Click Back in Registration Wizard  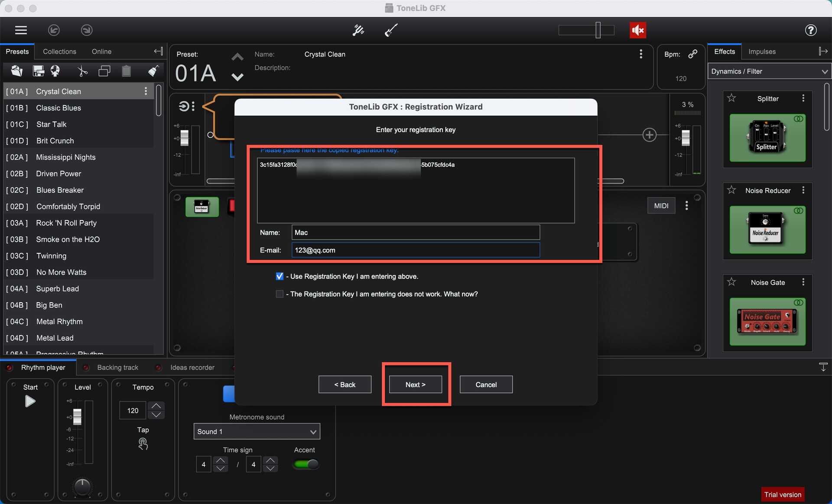click(x=344, y=384)
